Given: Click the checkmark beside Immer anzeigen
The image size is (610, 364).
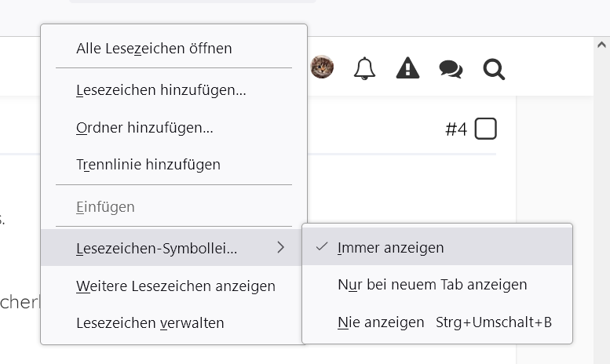Looking at the screenshot, I should click(x=321, y=247).
